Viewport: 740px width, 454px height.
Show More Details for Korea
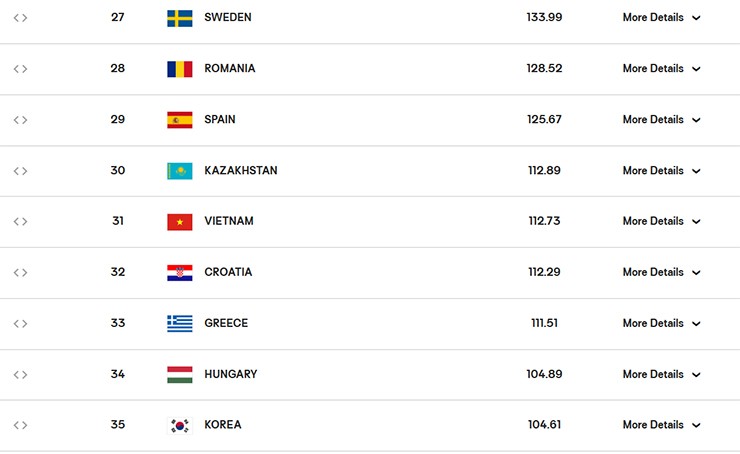click(661, 425)
